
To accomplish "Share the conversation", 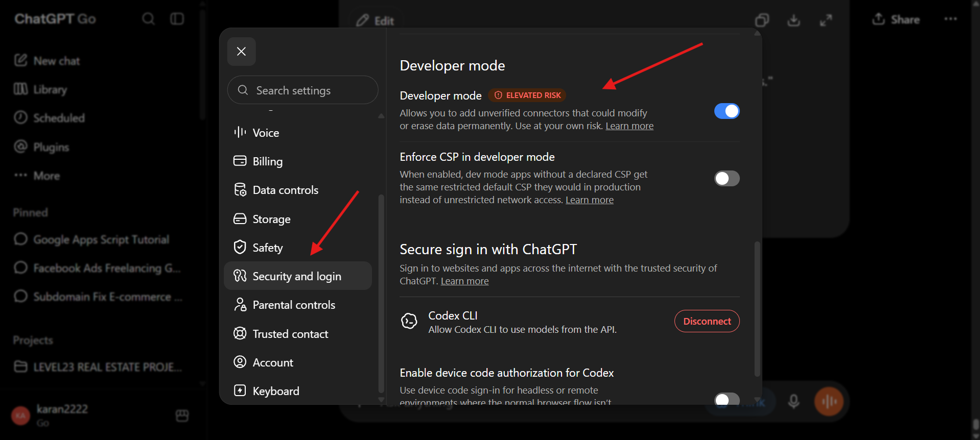I will pyautogui.click(x=896, y=19).
